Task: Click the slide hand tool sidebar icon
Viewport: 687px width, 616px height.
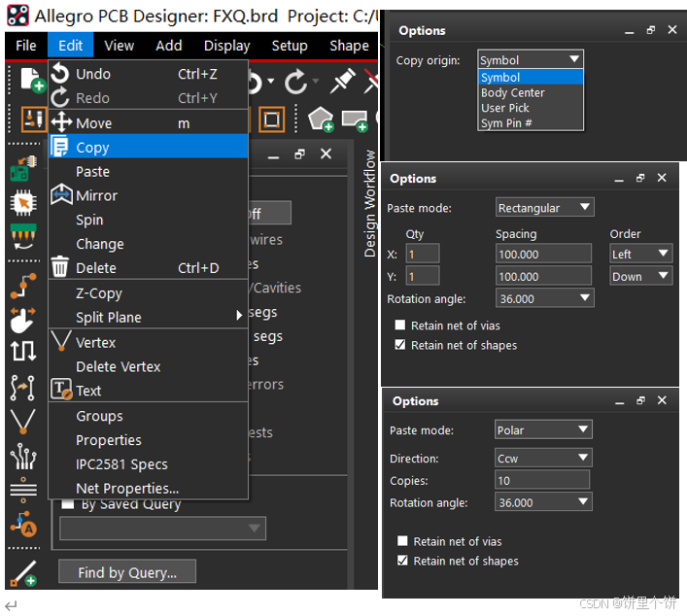Action: (x=22, y=320)
